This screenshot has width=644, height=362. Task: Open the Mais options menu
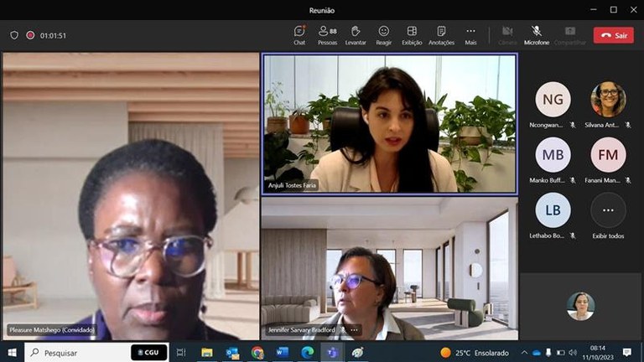(x=470, y=34)
